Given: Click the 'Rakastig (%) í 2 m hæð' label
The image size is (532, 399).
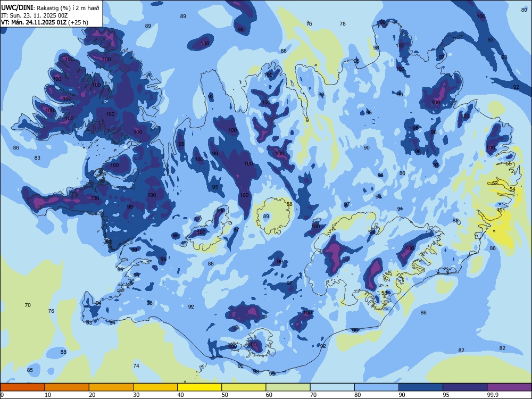Looking at the screenshot, I should pyautogui.click(x=68, y=8).
